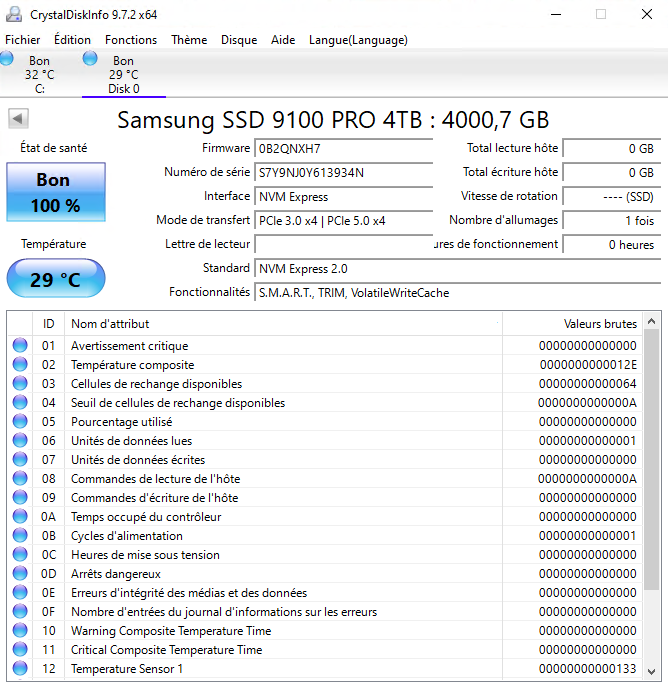
Task: Click status orb of Cellules de rechange disponibles
Action: pos(20,383)
